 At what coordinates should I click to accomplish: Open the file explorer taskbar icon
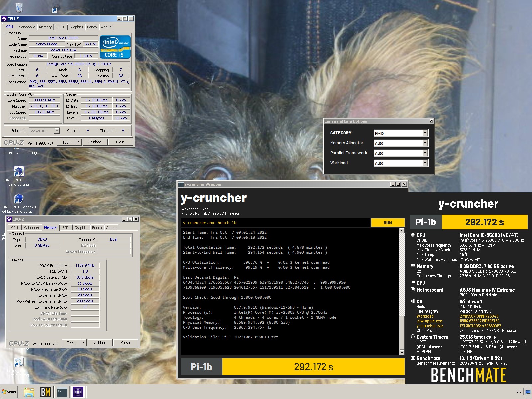(x=29, y=392)
